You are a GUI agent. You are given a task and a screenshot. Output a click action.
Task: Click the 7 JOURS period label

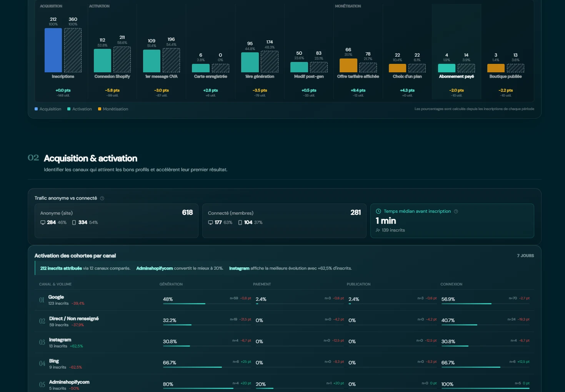(x=525, y=256)
